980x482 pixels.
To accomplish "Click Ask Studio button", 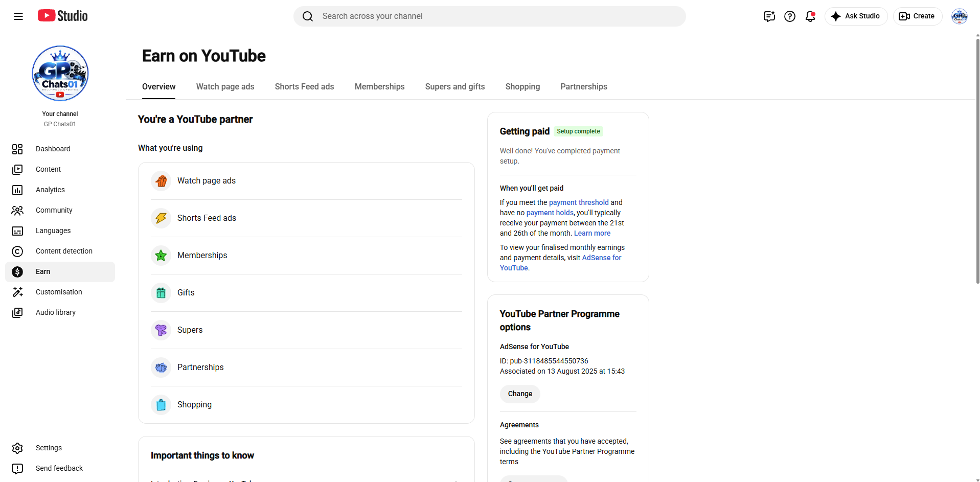I will (856, 16).
